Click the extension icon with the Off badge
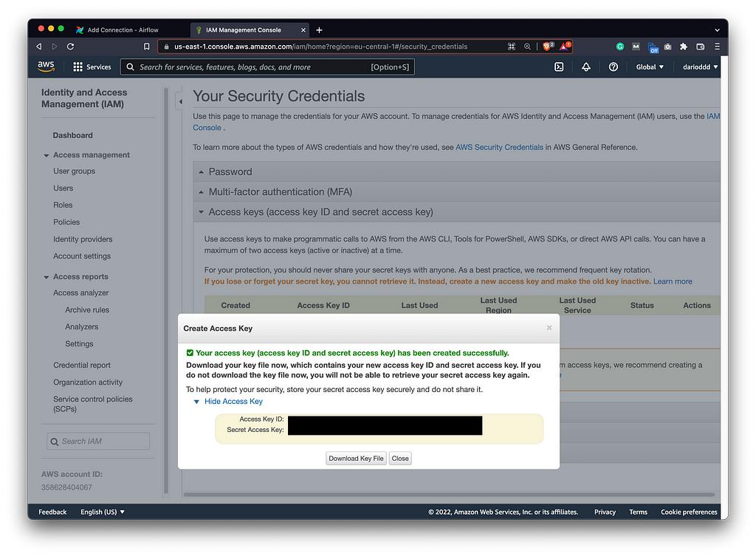 click(653, 47)
